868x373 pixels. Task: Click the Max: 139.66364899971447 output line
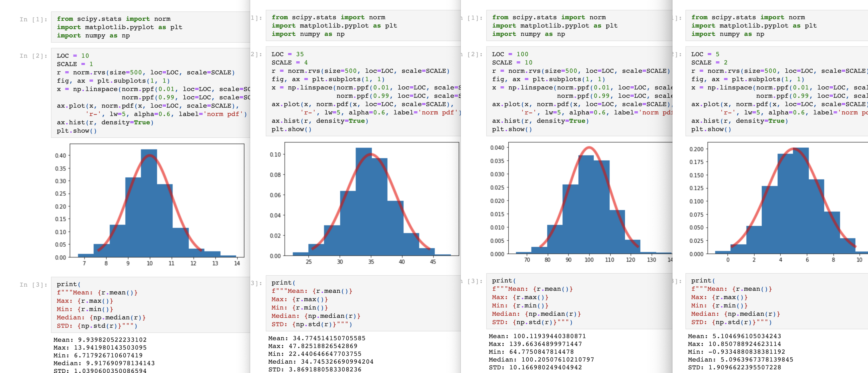(x=535, y=344)
